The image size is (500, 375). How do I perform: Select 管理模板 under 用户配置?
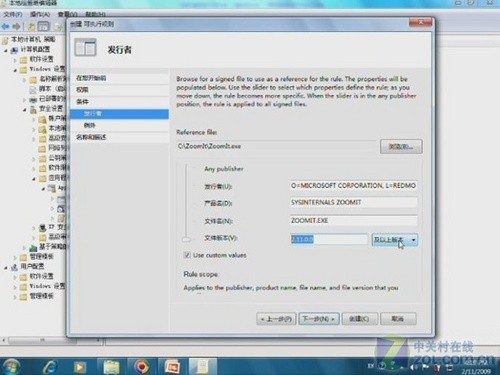coord(41,296)
